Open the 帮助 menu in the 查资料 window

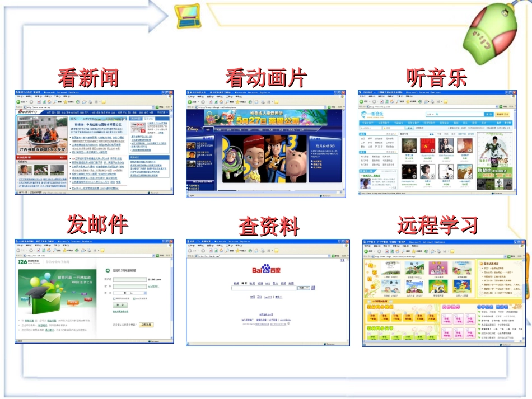point(239,246)
